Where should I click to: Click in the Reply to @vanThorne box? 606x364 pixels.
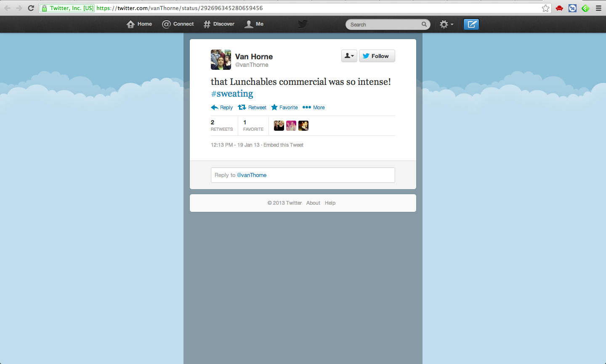click(303, 175)
